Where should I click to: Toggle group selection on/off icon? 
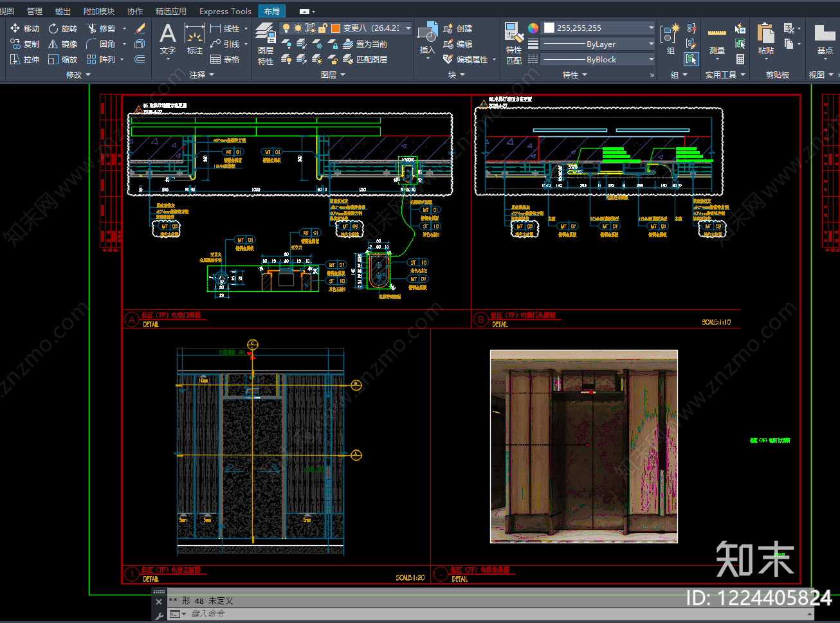(691, 59)
